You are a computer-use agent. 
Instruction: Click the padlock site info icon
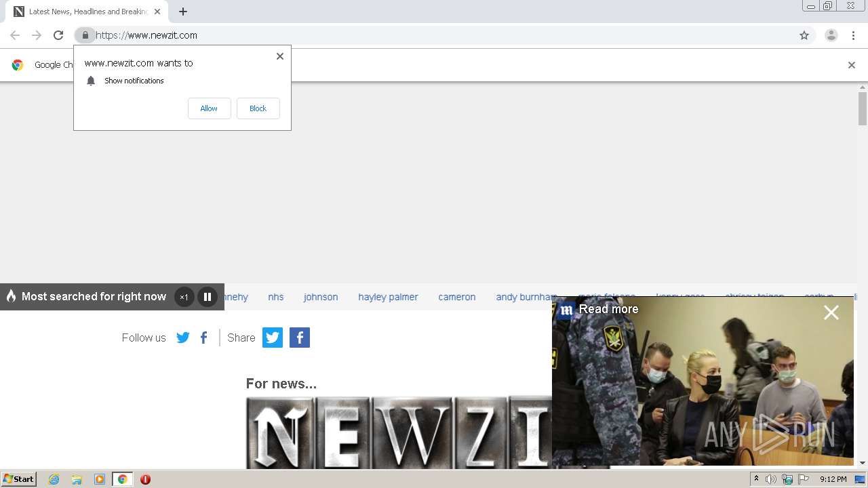tap(85, 35)
